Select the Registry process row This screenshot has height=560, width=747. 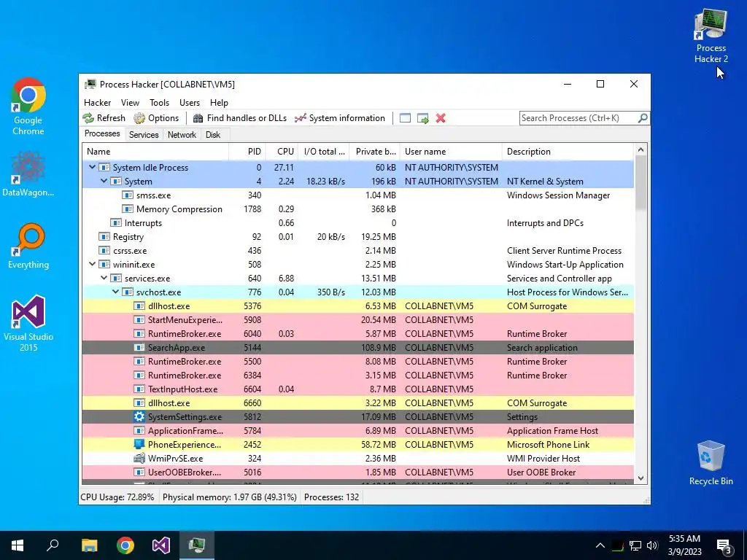[x=357, y=236]
